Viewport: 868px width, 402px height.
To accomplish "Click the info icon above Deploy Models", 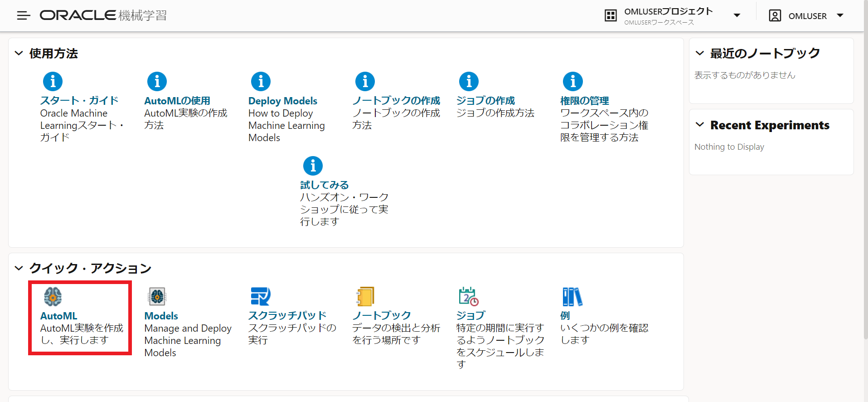I will [x=261, y=82].
